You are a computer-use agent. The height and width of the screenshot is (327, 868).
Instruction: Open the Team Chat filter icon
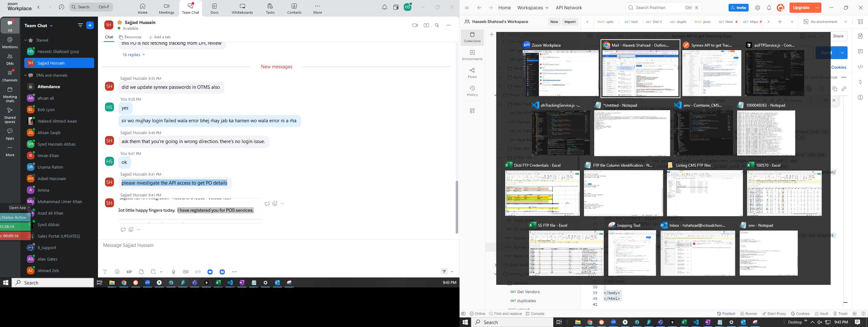pyautogui.click(x=80, y=25)
